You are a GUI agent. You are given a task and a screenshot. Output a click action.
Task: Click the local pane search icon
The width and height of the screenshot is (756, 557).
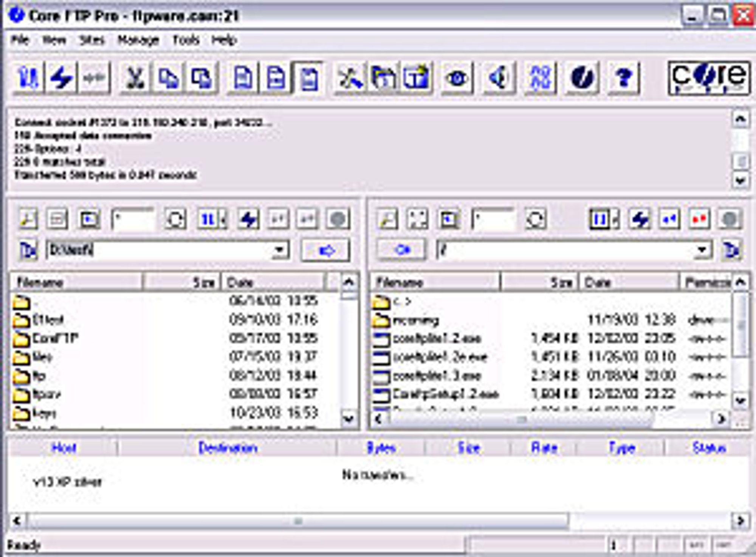28,219
